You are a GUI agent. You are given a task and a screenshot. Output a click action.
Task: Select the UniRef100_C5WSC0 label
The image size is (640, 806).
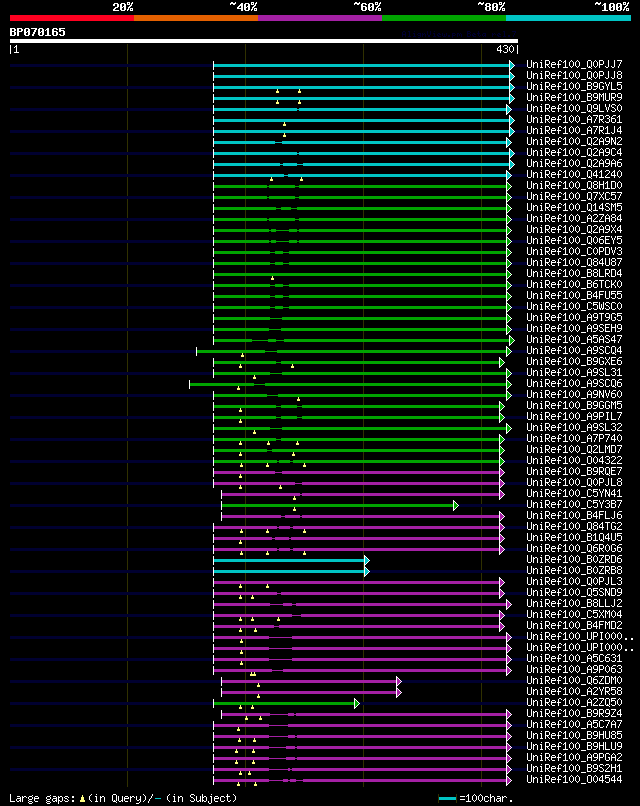click(x=574, y=307)
